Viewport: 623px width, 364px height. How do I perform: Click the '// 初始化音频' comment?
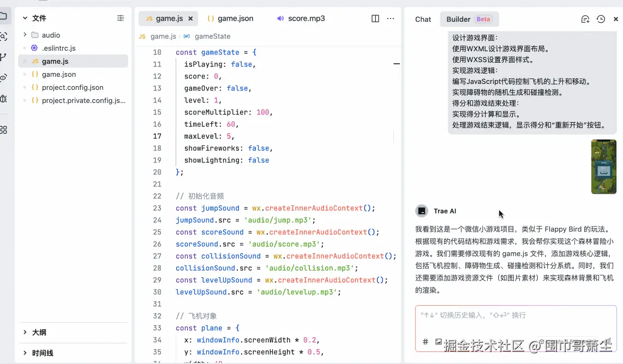[200, 196]
